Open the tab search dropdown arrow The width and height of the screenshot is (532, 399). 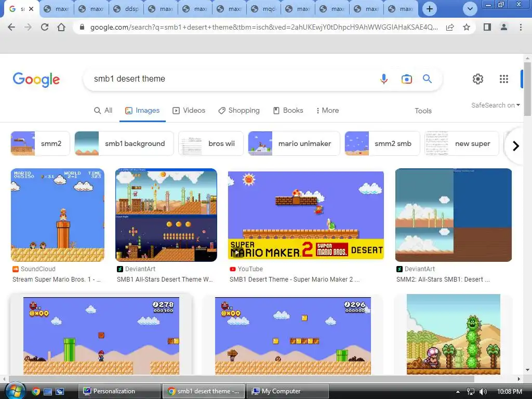click(x=470, y=9)
